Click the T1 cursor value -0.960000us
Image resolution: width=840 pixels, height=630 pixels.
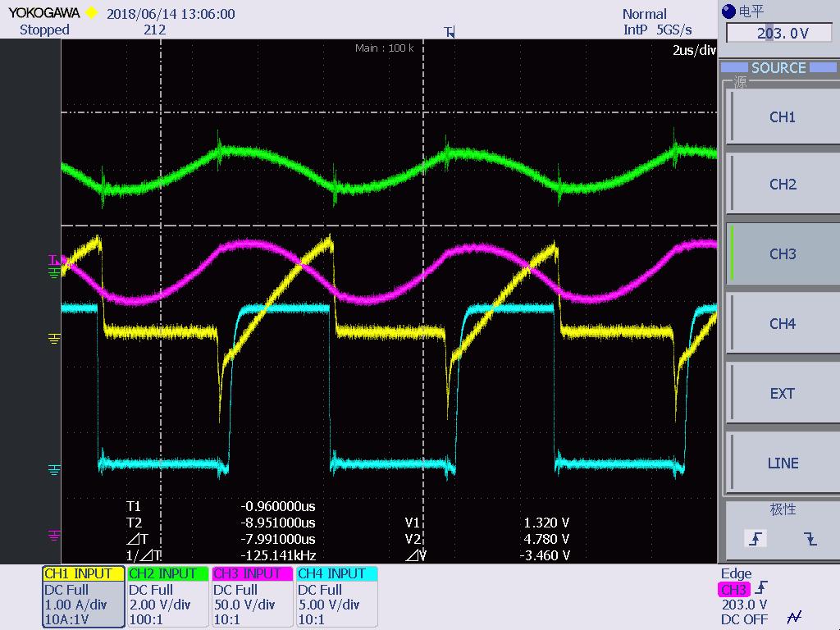point(278,506)
